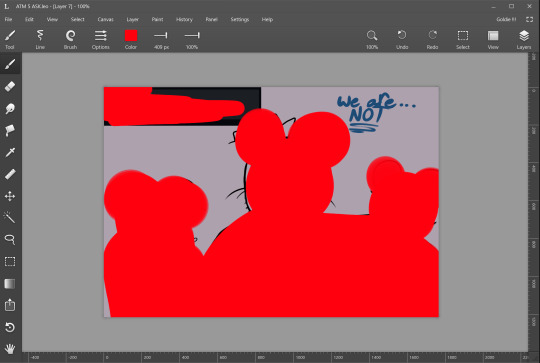This screenshot has width=540, height=363.
Task: Open the Layers panel
Action: (x=523, y=39)
